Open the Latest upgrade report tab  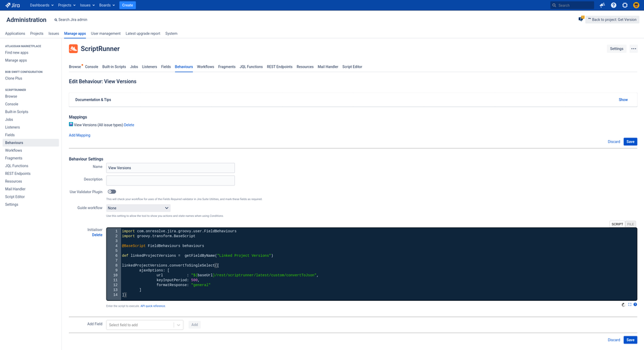143,34
